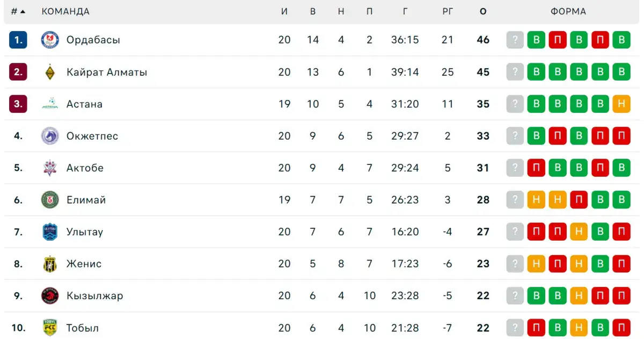Open the Ордабасы team name link

(x=93, y=40)
